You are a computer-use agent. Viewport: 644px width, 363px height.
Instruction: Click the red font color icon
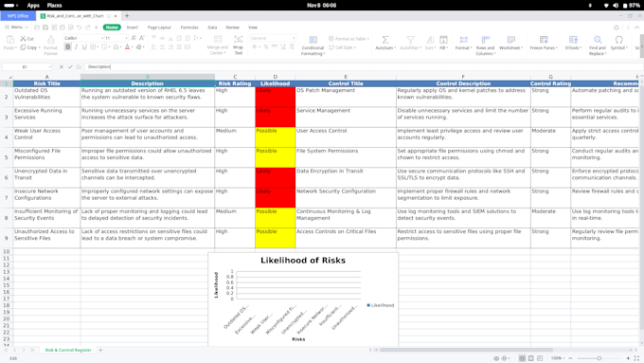(127, 47)
